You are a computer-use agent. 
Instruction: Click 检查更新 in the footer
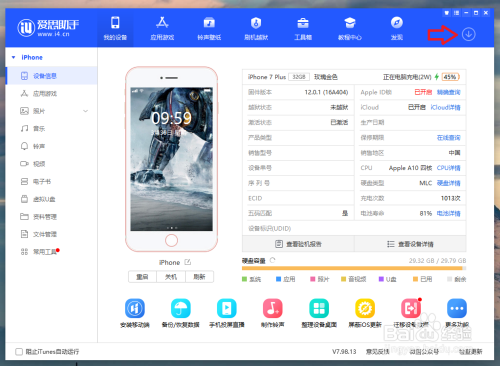coord(470,352)
